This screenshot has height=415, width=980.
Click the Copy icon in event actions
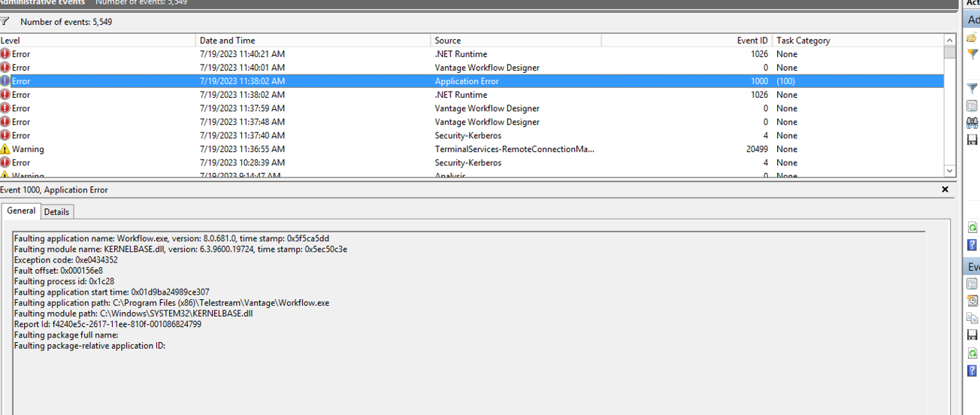coord(972,318)
